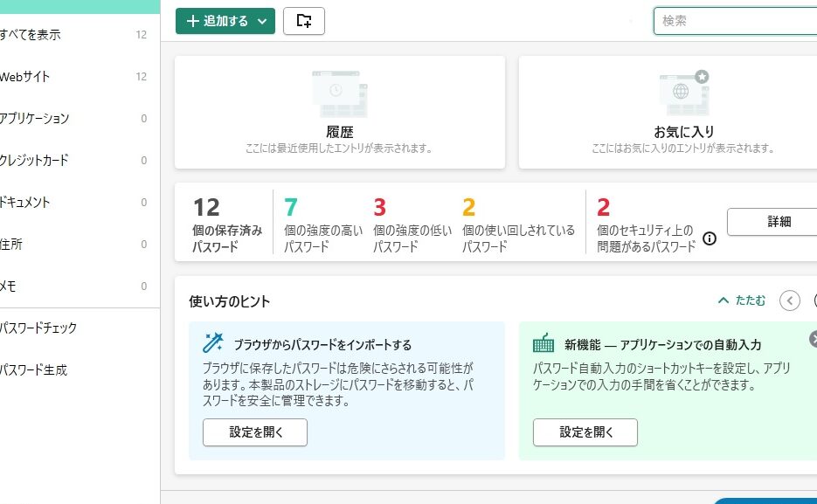
Task: Open パスワードチェック in sidebar
Action: coord(38,328)
